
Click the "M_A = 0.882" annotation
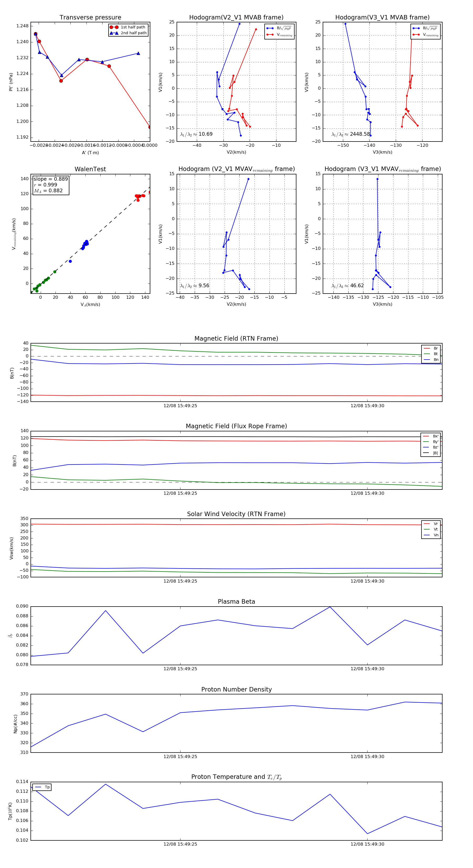tap(48, 191)
